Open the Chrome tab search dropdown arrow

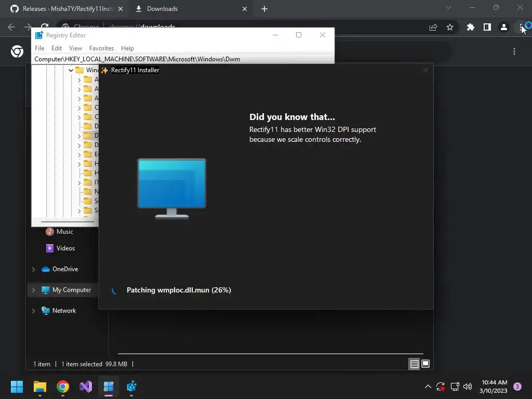point(448,7)
